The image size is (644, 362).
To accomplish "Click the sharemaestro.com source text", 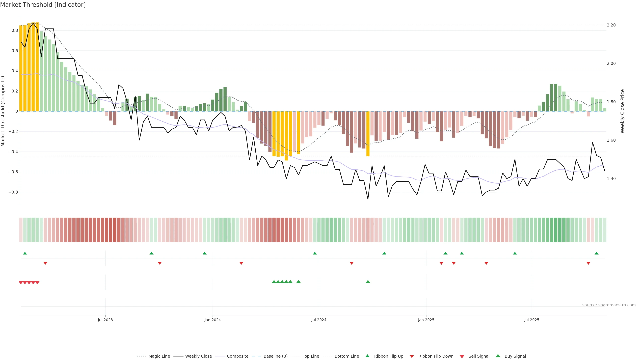I will tap(609, 305).
